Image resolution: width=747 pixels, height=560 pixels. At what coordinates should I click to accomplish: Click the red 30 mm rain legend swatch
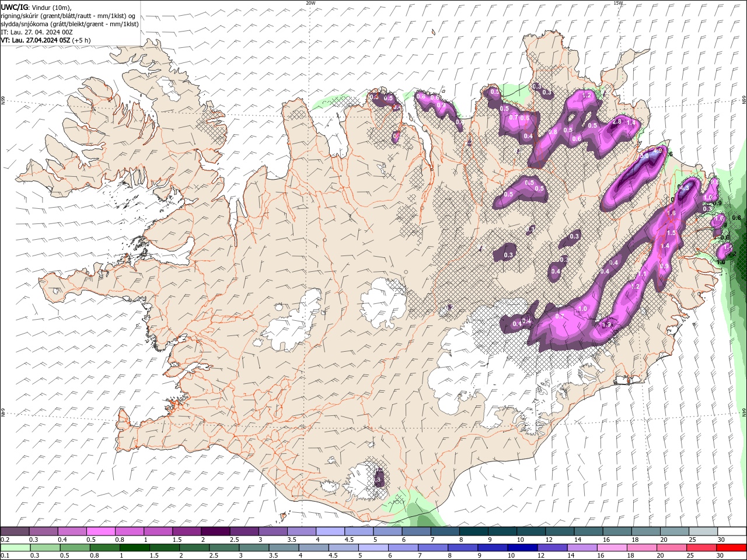click(732, 548)
